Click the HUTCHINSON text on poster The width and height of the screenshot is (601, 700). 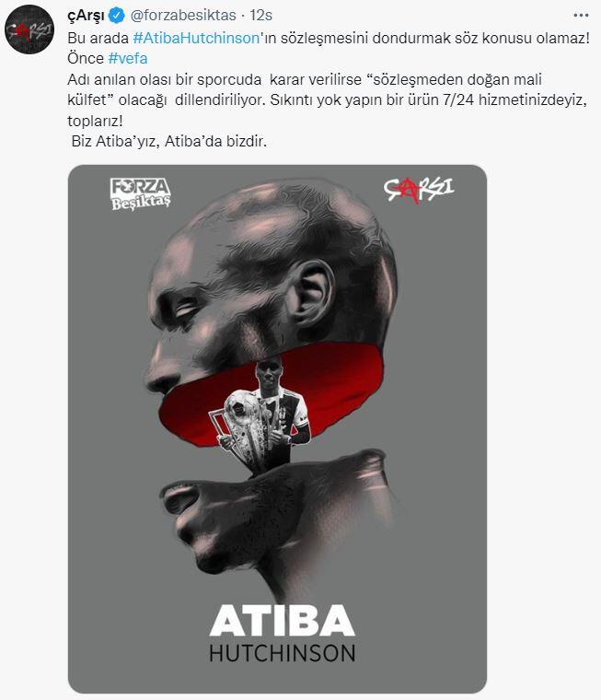click(x=282, y=654)
